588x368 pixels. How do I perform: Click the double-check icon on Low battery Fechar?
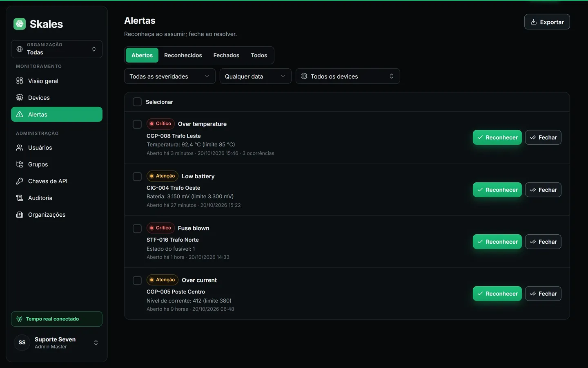click(x=533, y=190)
